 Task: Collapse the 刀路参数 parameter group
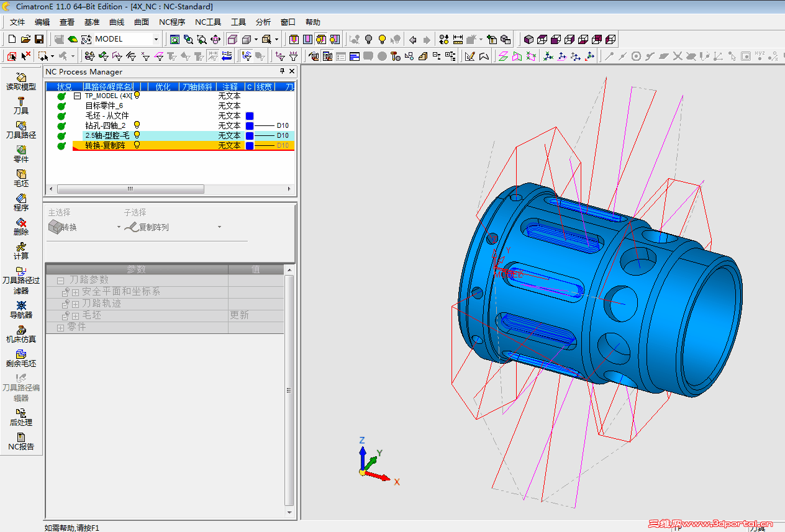pos(61,281)
